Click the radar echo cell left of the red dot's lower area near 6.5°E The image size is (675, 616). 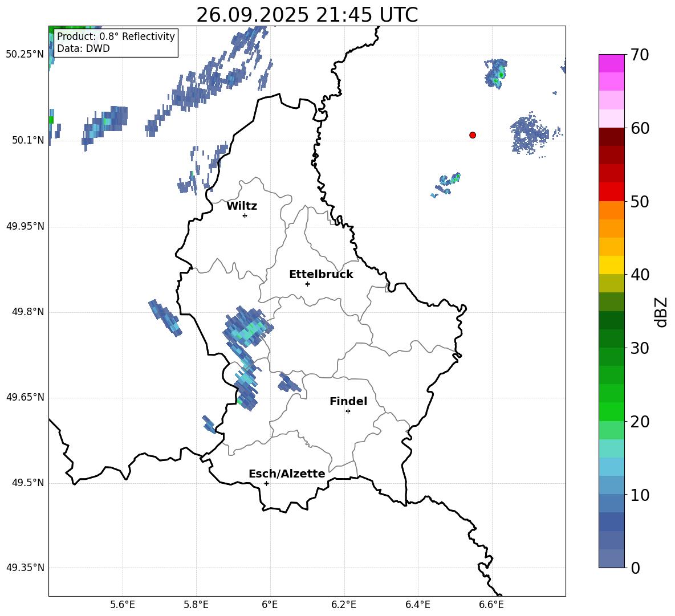(446, 184)
